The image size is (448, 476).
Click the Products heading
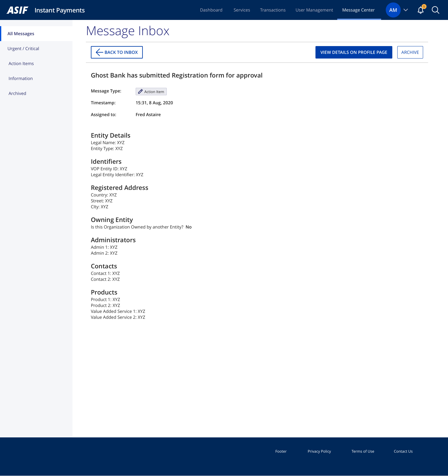coord(104,292)
